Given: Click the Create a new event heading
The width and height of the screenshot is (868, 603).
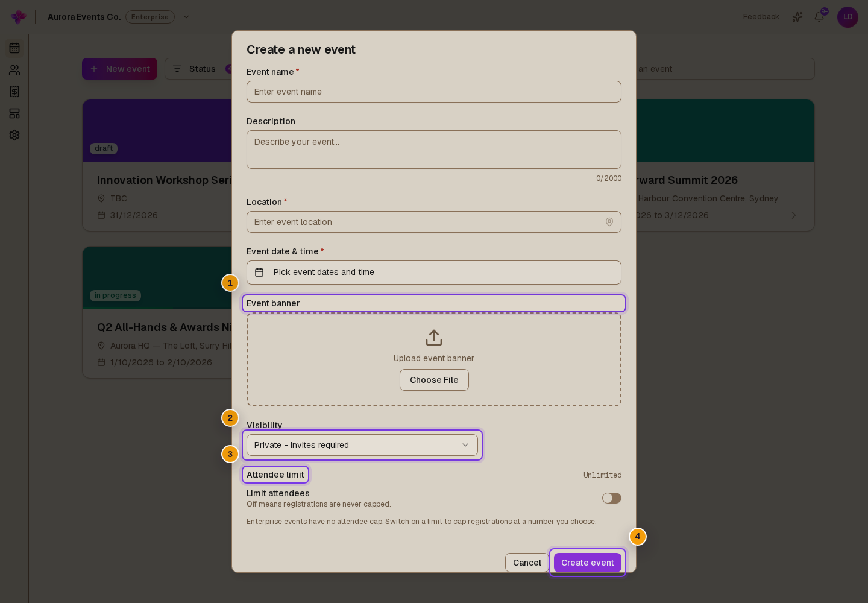Looking at the screenshot, I should pos(301,49).
